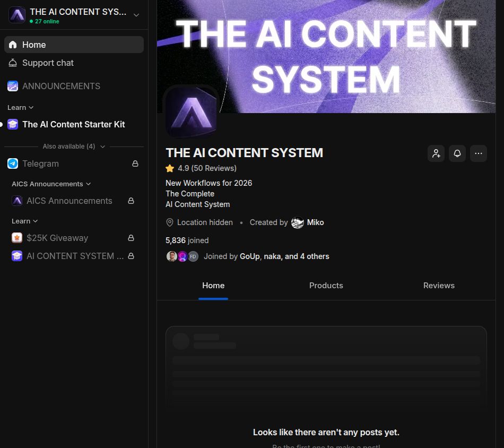The image size is (504, 448).
Task: Open the AI CONTENT SYSTEM ... course item
Action: tap(74, 256)
